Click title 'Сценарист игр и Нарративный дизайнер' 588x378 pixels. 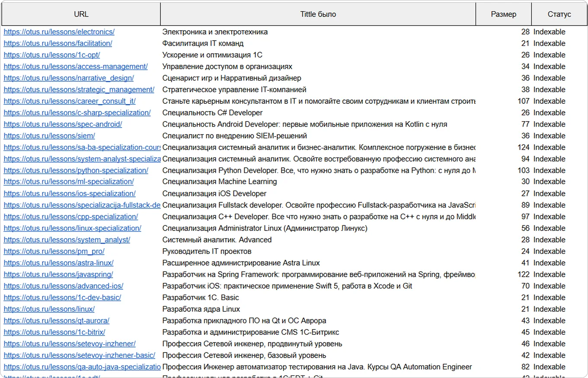pos(232,78)
